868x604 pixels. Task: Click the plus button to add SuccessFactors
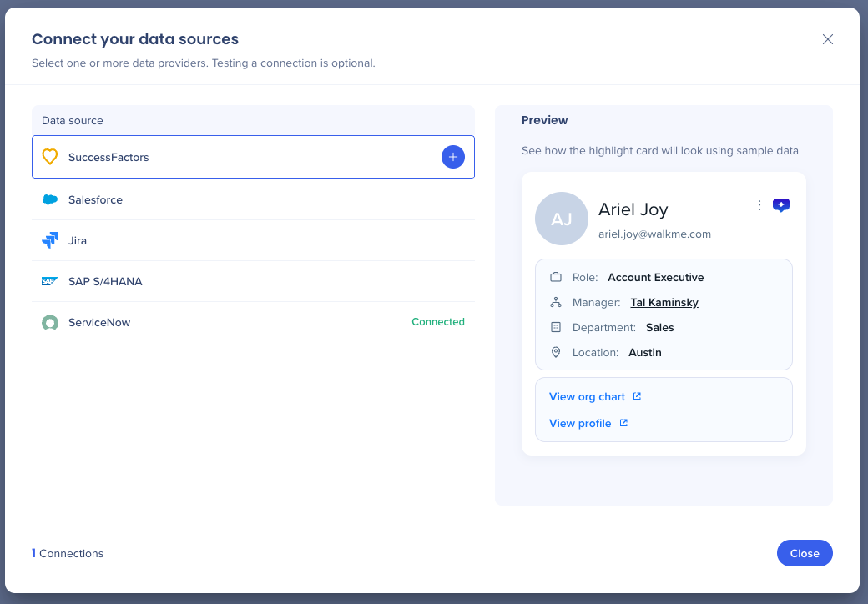point(453,157)
